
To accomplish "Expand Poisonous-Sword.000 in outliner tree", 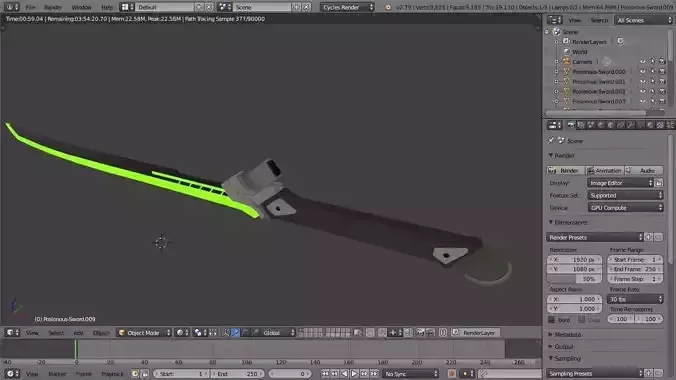I will pyautogui.click(x=557, y=72).
